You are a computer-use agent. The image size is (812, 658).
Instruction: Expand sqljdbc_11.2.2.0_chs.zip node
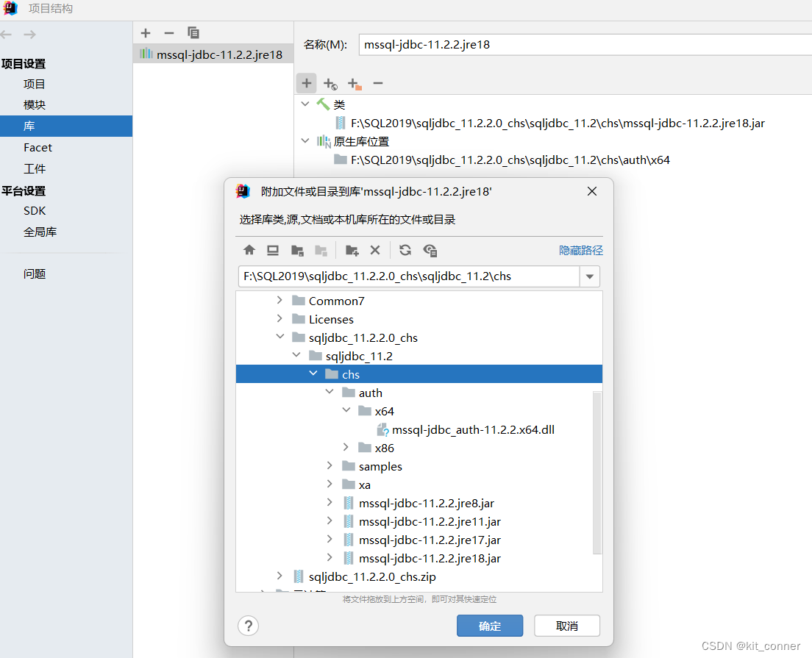coord(279,576)
